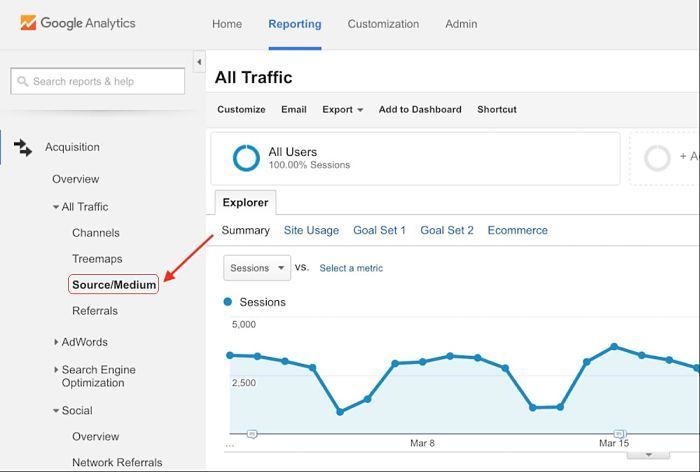
Task: Click the Acquisition arrows icon
Action: (x=23, y=148)
